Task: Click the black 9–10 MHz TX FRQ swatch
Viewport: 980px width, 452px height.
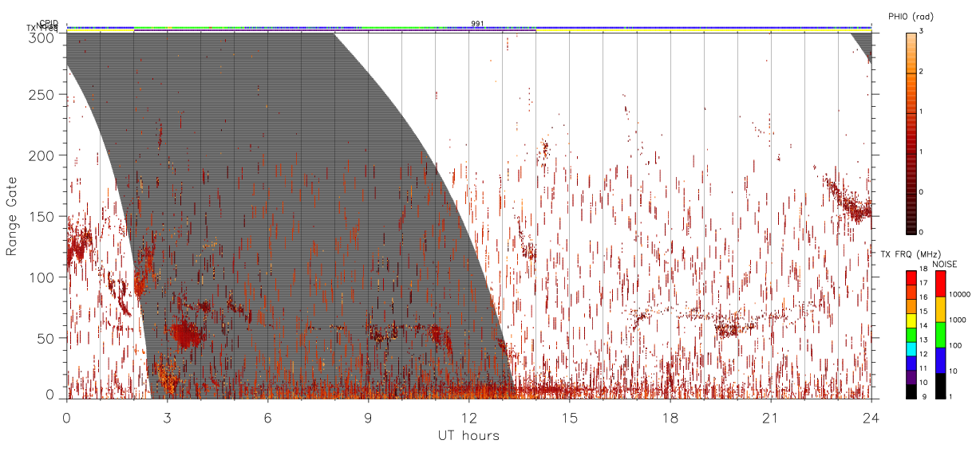Action: (x=911, y=391)
